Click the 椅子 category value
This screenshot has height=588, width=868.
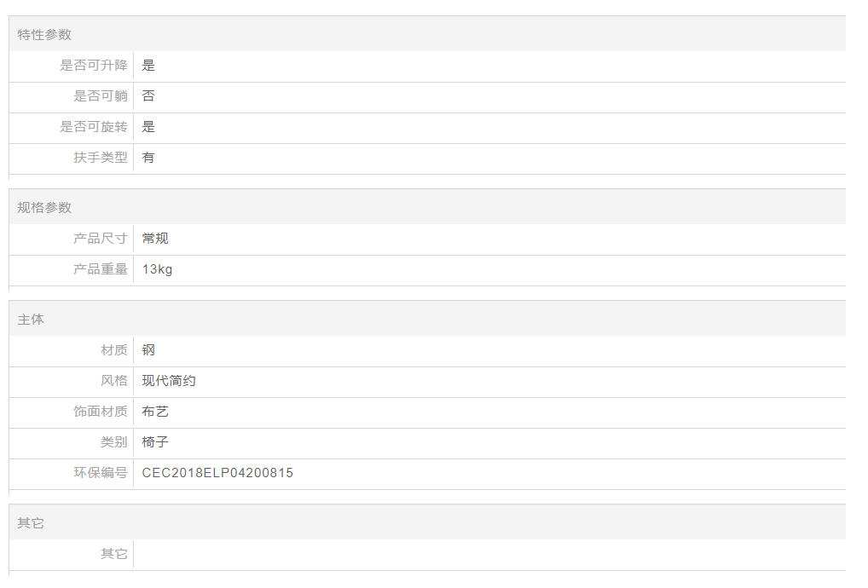click(155, 442)
